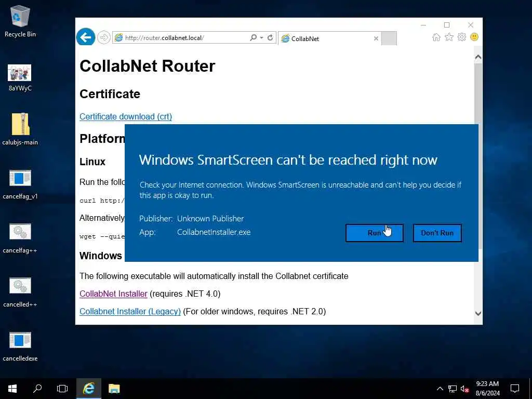Viewport: 532px width, 399px height.
Task: Refresh the page with reload icon
Action: [x=270, y=37]
